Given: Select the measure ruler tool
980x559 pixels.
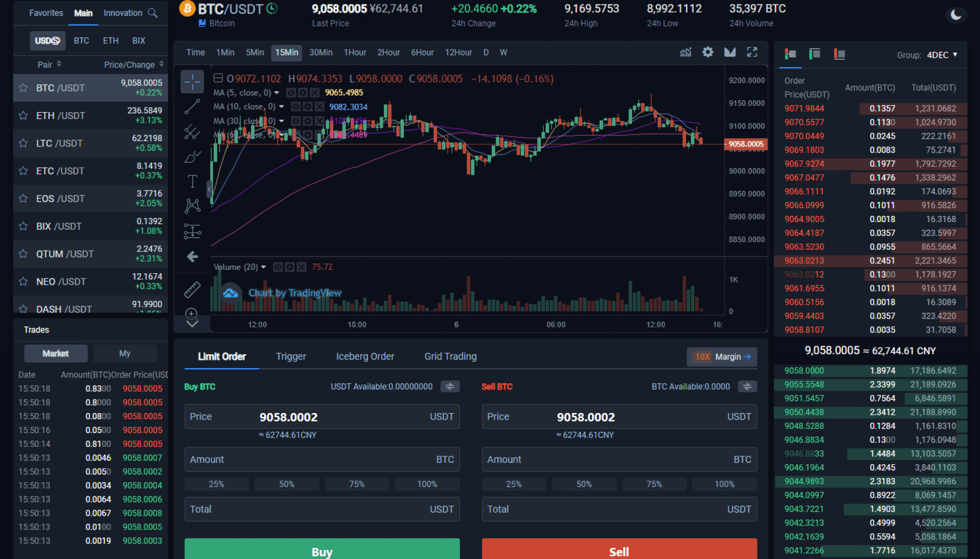Looking at the screenshot, I should pos(192,290).
